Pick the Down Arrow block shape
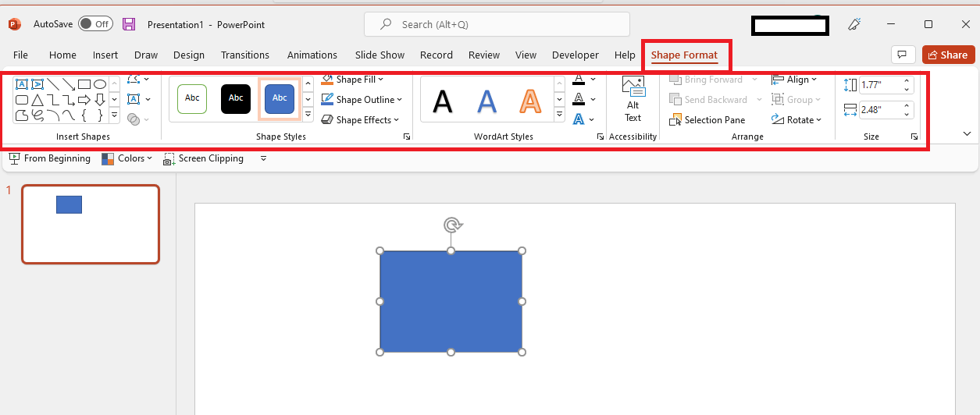The height and width of the screenshot is (415, 980). pyautogui.click(x=100, y=100)
